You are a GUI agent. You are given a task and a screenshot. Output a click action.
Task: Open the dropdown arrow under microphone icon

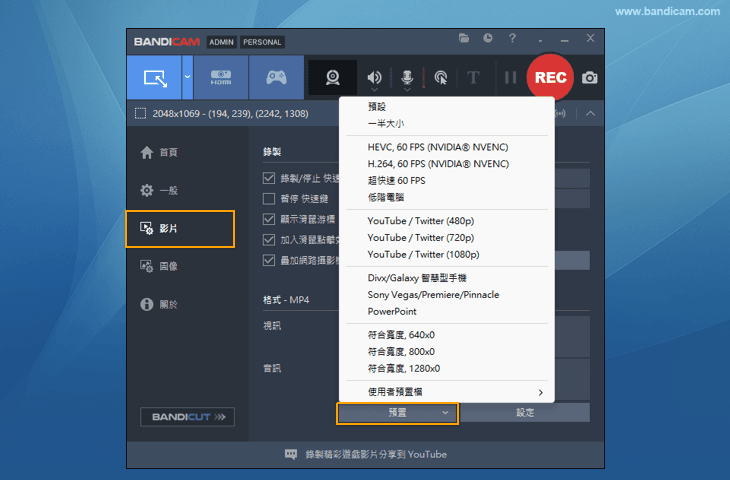(407, 89)
